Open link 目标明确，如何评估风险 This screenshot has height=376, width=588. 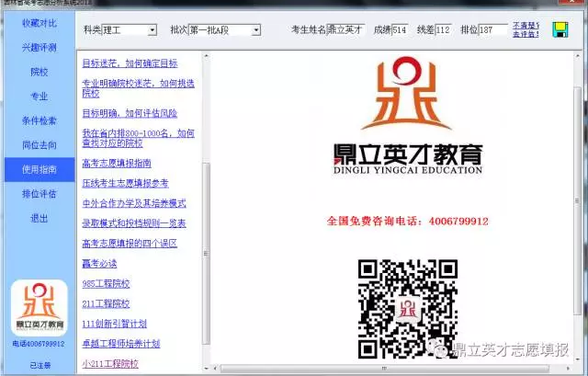[x=130, y=113]
